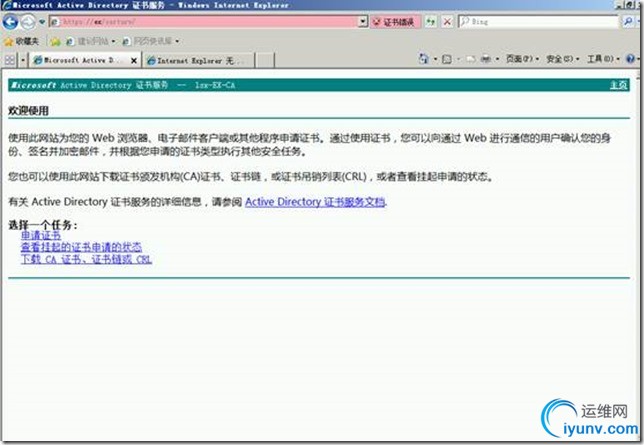The height and width of the screenshot is (445, 644).
Task: Click the Print icon
Action: [x=486, y=60]
